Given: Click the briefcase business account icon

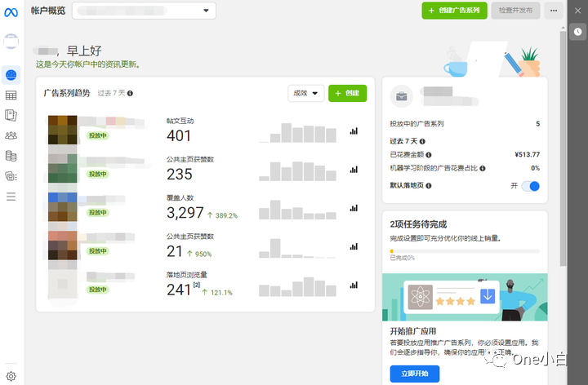Looking at the screenshot, I should tap(402, 96).
